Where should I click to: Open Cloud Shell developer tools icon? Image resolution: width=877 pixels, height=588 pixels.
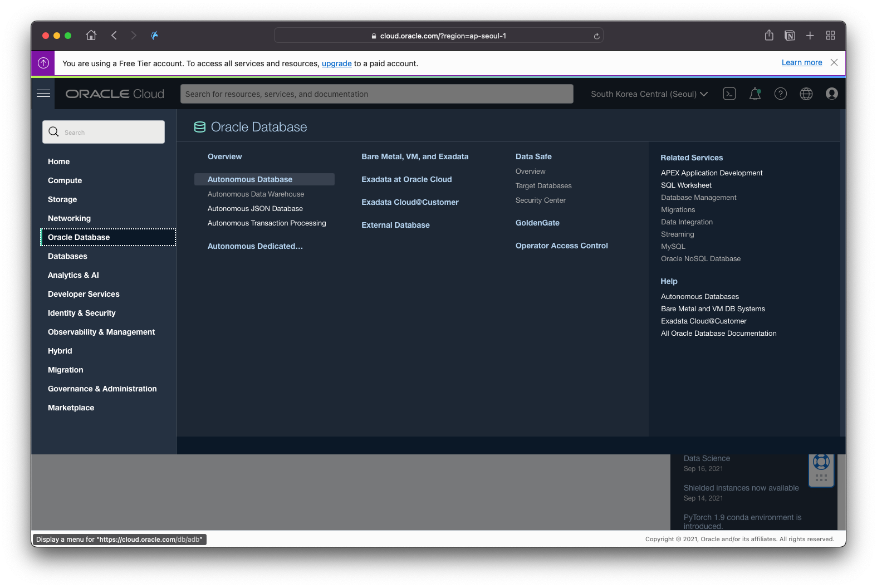coord(729,94)
